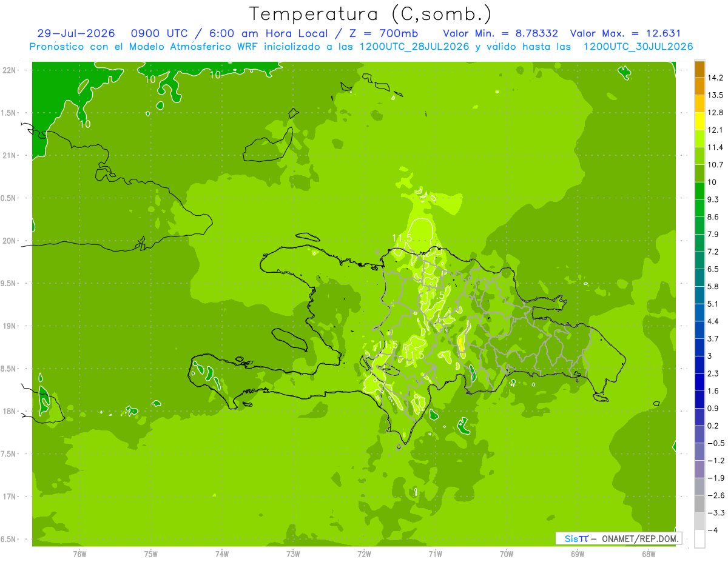Click the "71W" longitude label
The height and width of the screenshot is (562, 728).
[x=435, y=554]
